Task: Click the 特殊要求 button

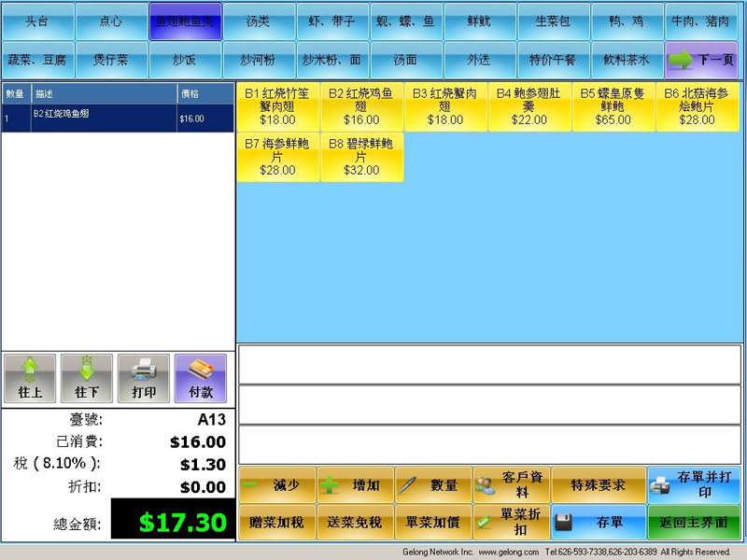Action: pyautogui.click(x=598, y=485)
